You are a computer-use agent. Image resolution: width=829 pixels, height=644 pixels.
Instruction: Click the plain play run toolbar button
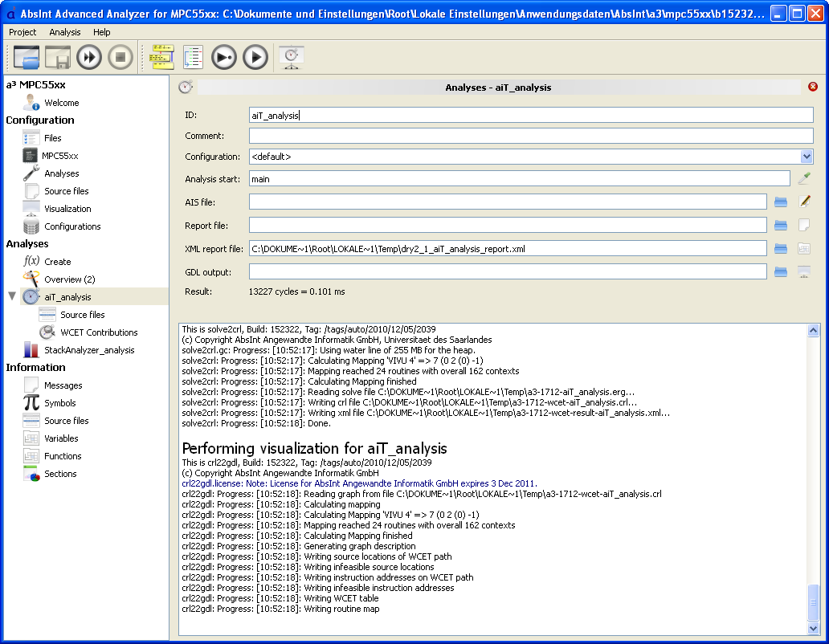255,57
